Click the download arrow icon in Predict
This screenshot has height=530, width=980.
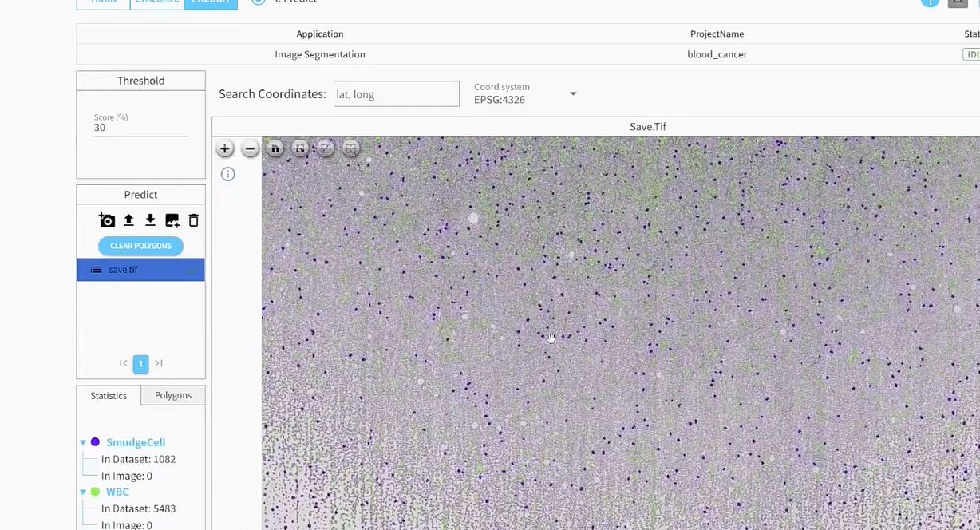coord(150,220)
